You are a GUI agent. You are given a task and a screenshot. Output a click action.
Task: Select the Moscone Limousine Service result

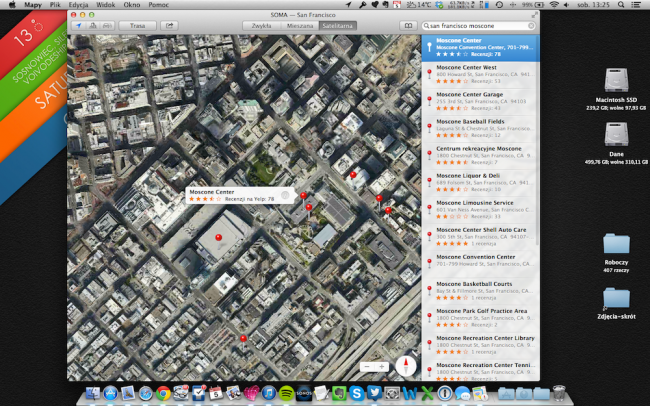(479, 210)
